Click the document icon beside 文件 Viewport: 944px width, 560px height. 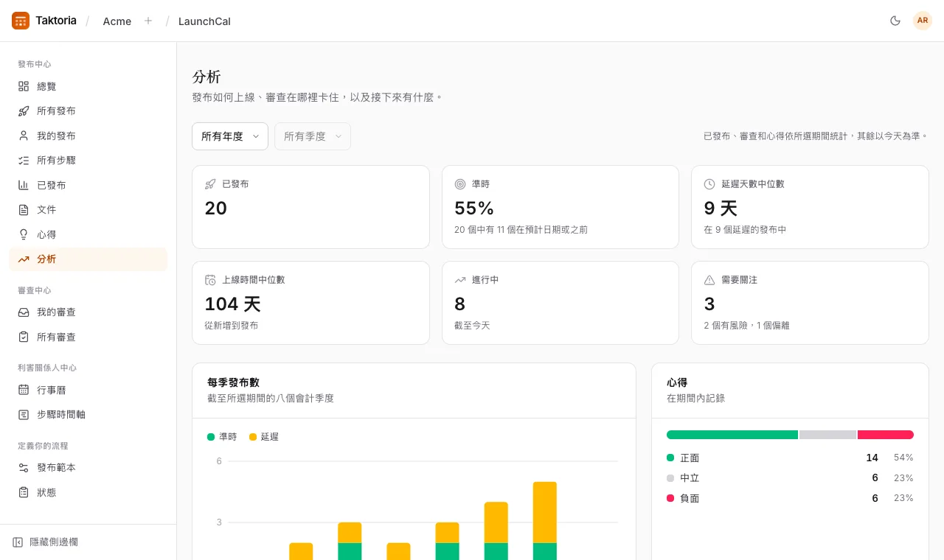[24, 210]
